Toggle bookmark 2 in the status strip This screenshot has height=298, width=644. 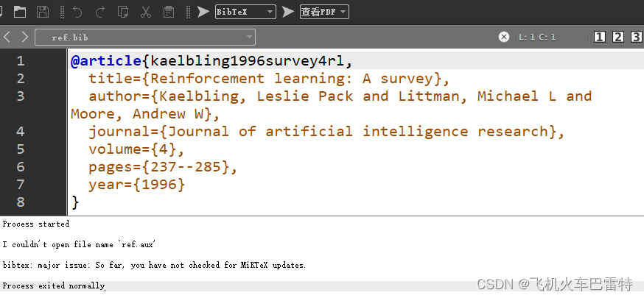tap(617, 37)
